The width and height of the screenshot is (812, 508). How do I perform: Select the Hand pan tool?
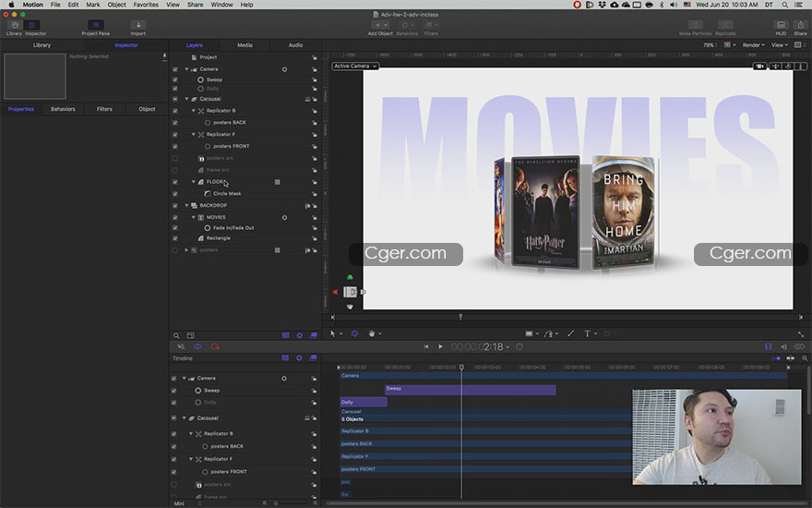click(x=371, y=333)
